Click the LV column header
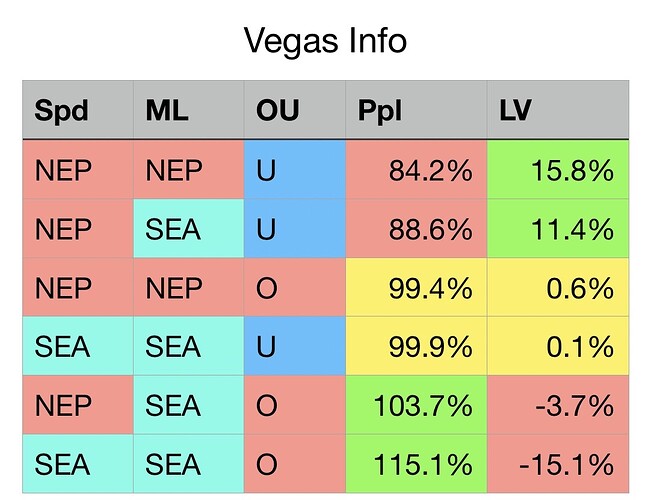654x500 pixels. (x=557, y=108)
